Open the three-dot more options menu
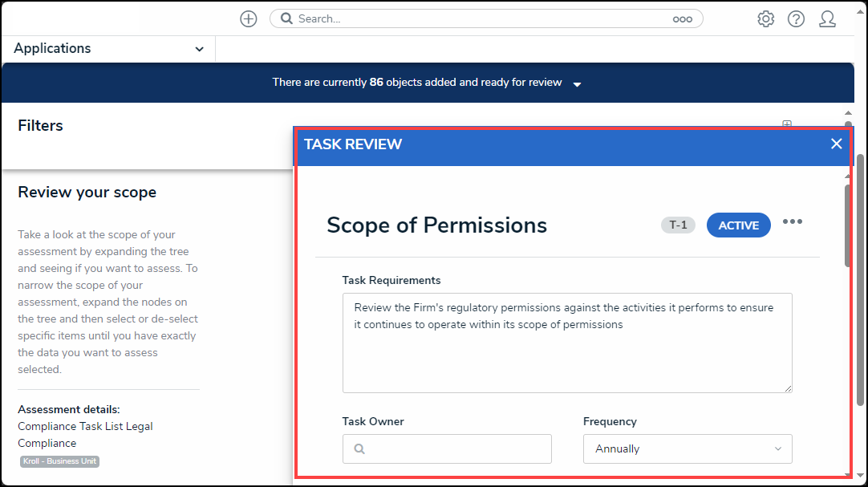 point(793,222)
